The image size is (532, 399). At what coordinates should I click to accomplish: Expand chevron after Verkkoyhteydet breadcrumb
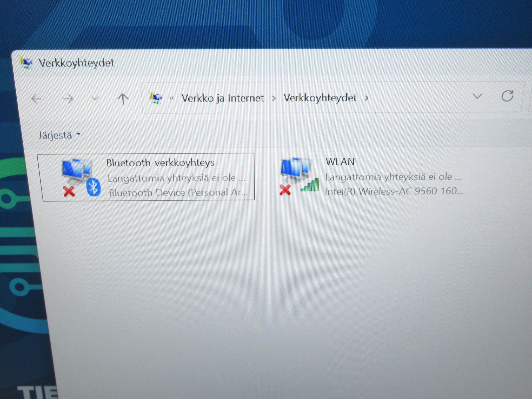[x=367, y=98]
